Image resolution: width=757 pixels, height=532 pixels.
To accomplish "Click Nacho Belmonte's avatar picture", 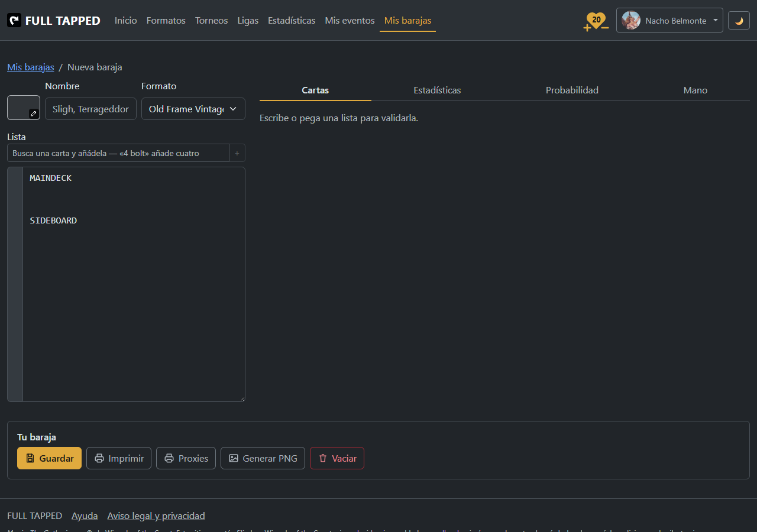I will coord(631,20).
